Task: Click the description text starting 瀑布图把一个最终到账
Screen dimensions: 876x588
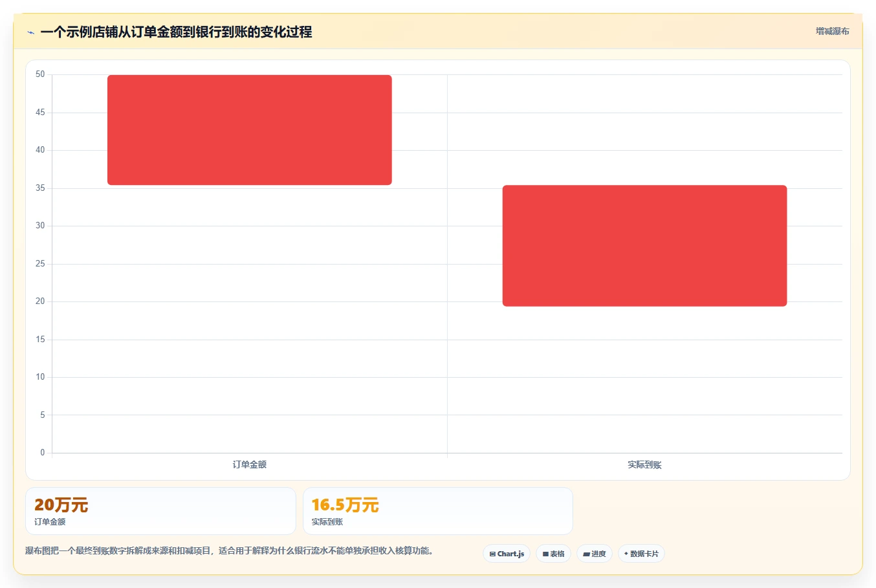Action: pos(229,550)
